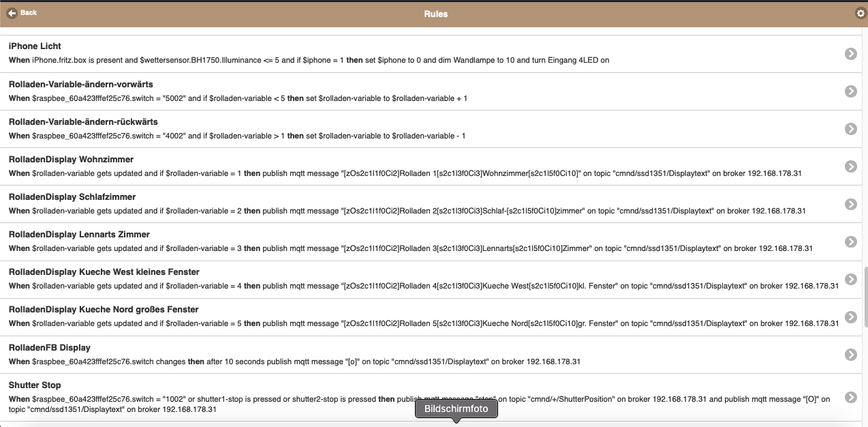This screenshot has height=427, width=868.
Task: Select RolladenDisplay Schlafzimmer rule title
Action: tap(72, 196)
